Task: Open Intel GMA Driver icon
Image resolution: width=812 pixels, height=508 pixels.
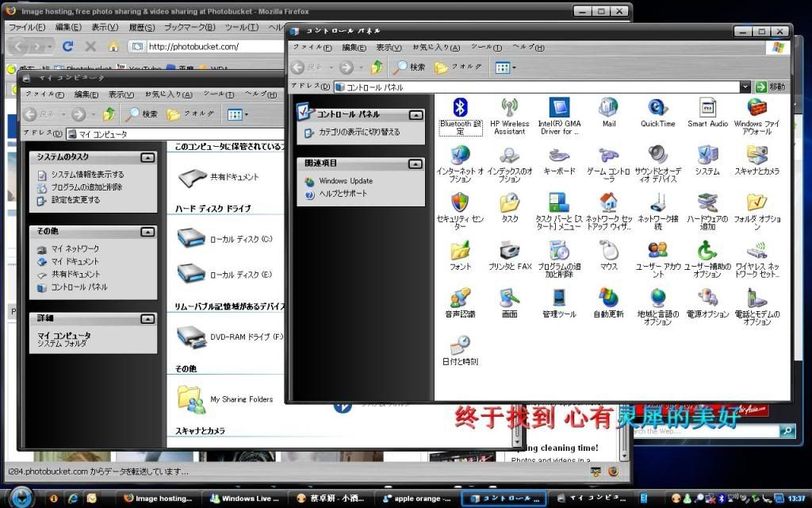Action: (x=559, y=108)
